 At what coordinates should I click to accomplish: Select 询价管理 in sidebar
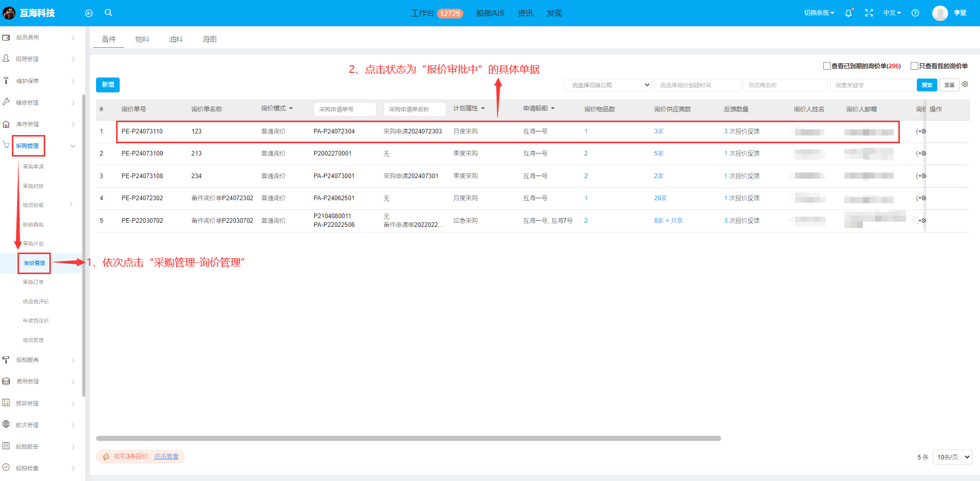34,263
